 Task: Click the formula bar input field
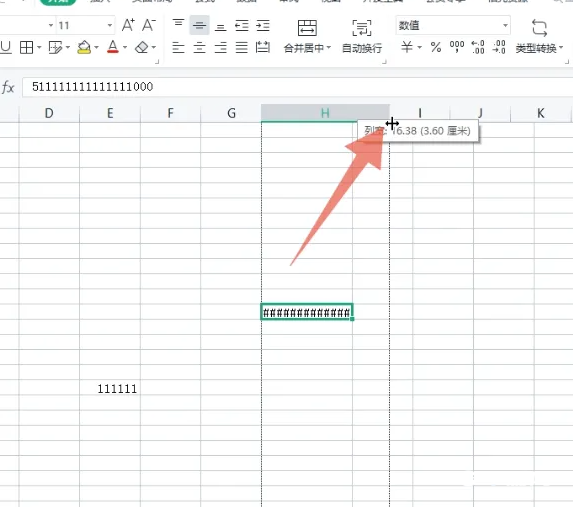coord(297,87)
